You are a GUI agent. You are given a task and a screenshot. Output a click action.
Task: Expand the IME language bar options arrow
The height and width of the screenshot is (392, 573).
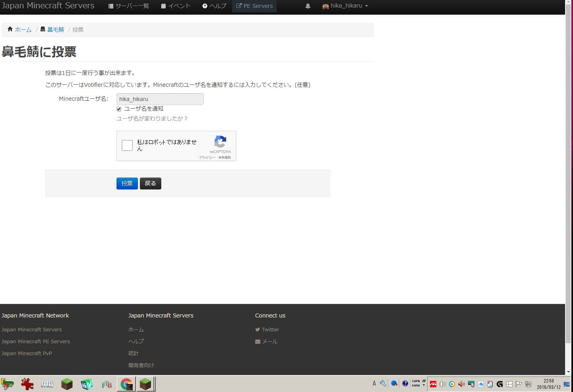[x=424, y=385]
